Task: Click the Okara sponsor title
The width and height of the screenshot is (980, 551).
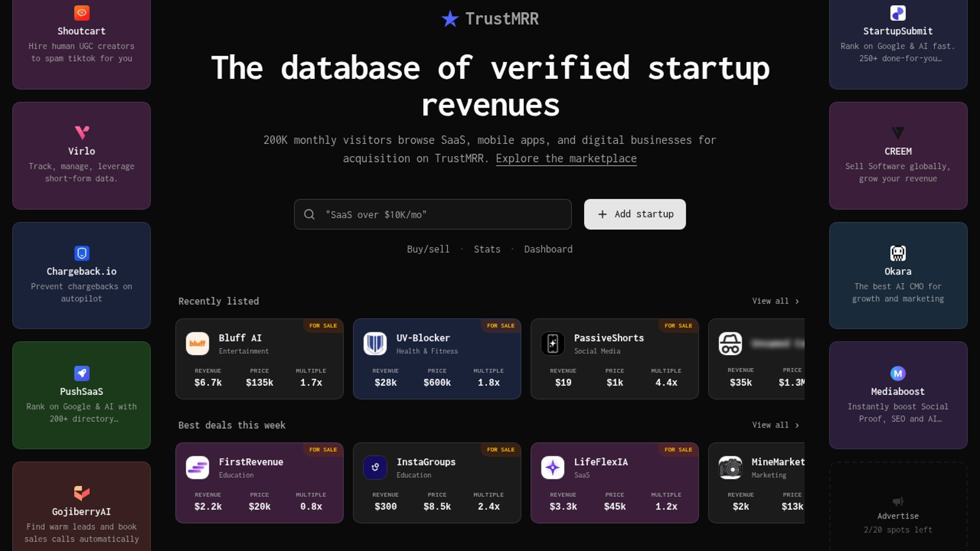Action: click(898, 271)
